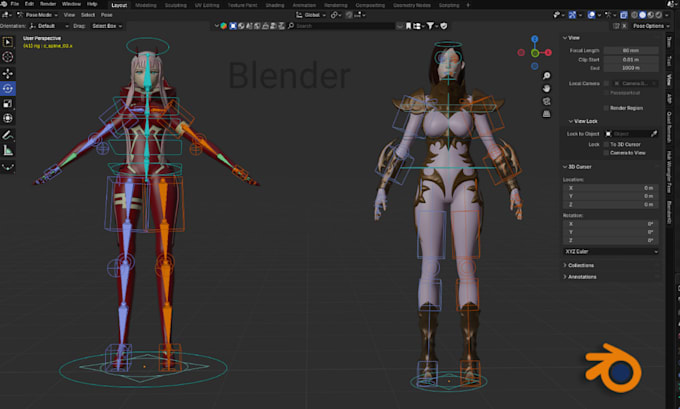
Task: Open XYZ Euler rotation mode dropdown
Action: [611, 252]
